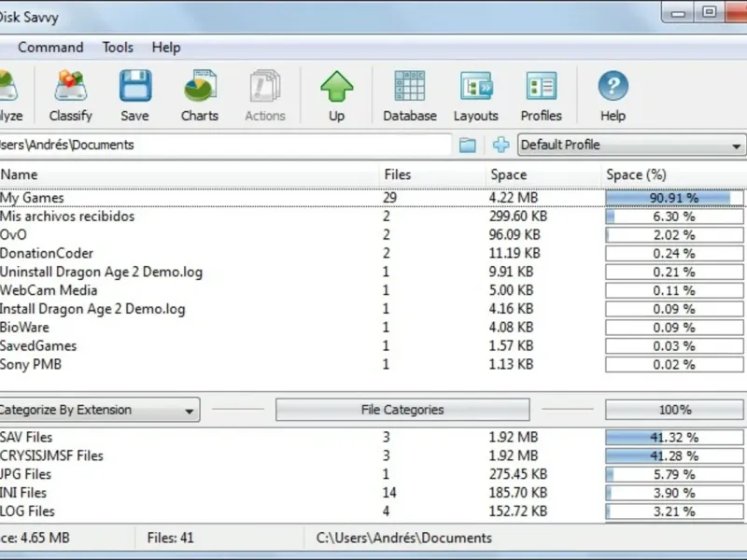Image resolution: width=747 pixels, height=560 pixels.
Task: Click the 3.21 % usage bar
Action: (674, 511)
